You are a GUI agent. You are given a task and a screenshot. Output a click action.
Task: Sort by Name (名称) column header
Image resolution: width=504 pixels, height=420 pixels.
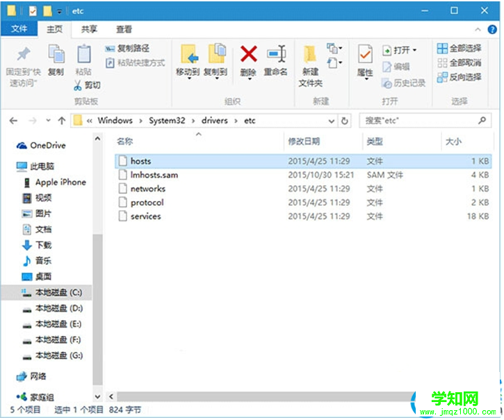[x=125, y=141]
